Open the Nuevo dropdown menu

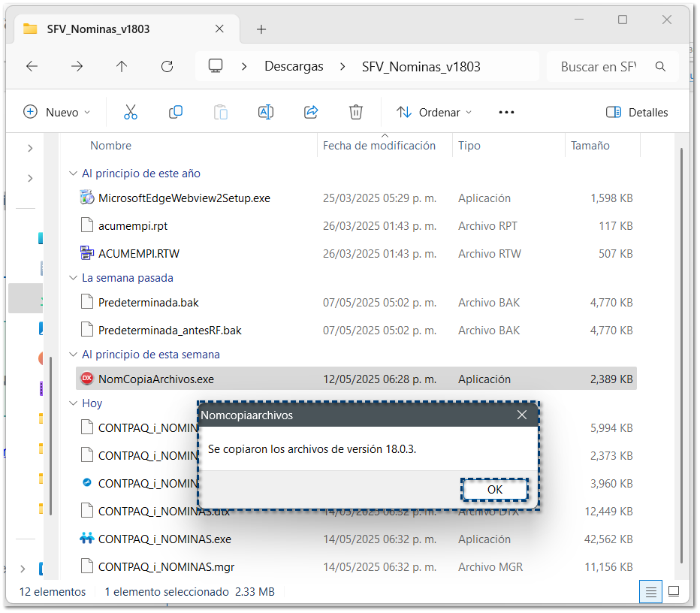[57, 112]
